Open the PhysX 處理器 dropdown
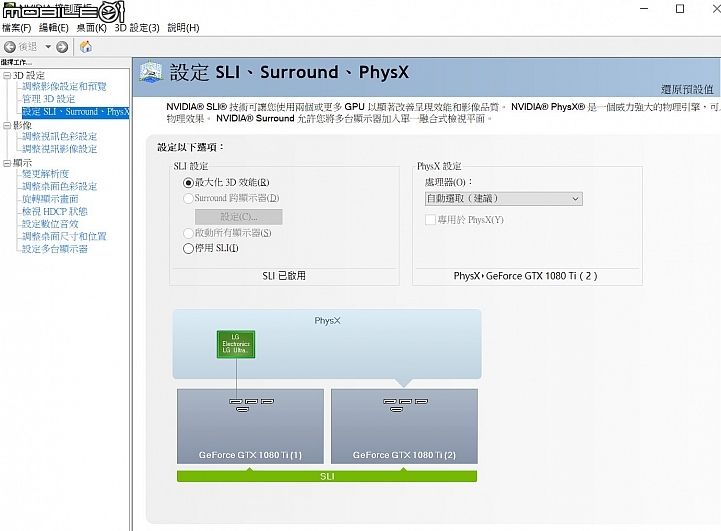The width and height of the screenshot is (721, 531). point(504,199)
